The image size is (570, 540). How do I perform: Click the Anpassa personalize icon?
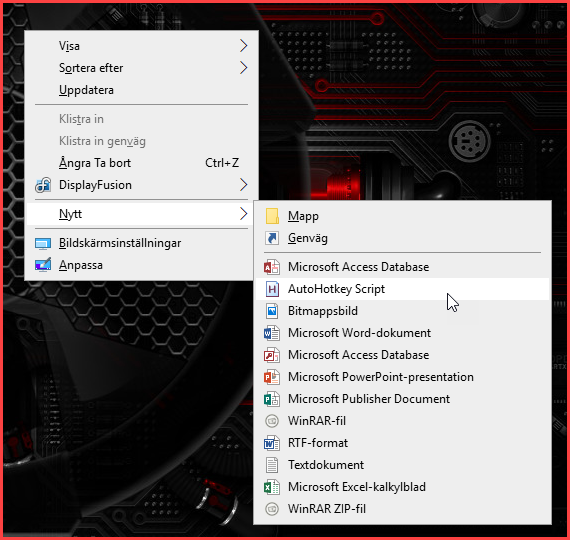(x=43, y=265)
